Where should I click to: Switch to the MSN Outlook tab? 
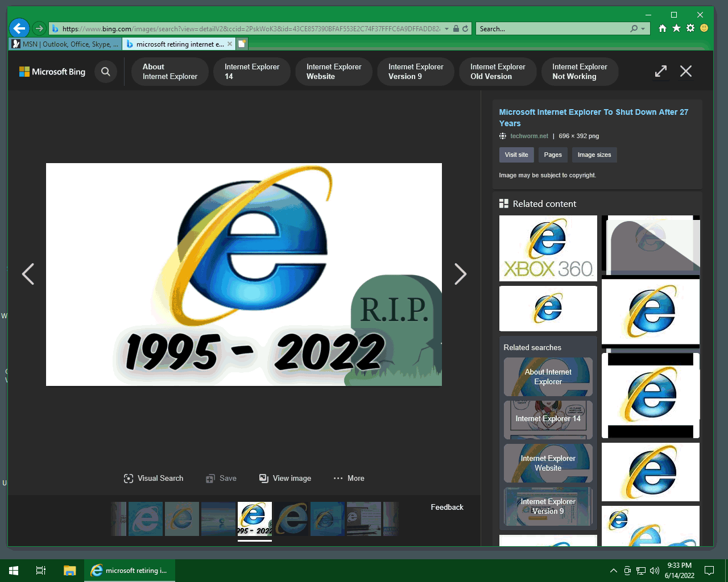click(x=65, y=44)
